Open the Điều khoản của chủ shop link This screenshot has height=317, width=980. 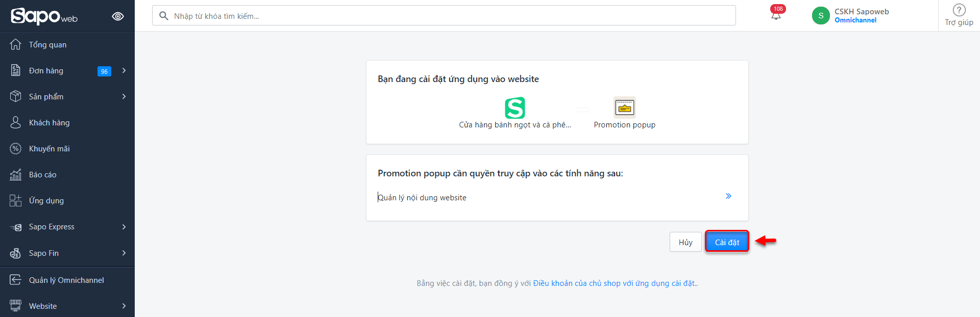tap(615, 283)
